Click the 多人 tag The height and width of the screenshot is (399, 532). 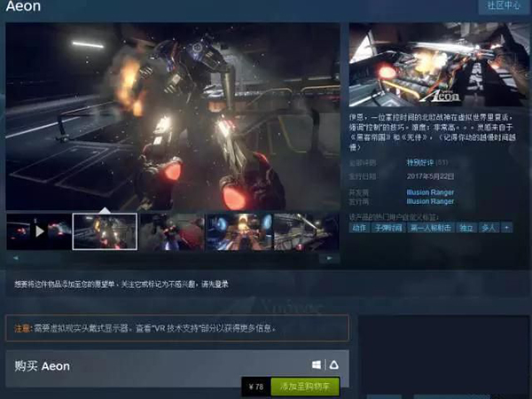[x=489, y=228]
